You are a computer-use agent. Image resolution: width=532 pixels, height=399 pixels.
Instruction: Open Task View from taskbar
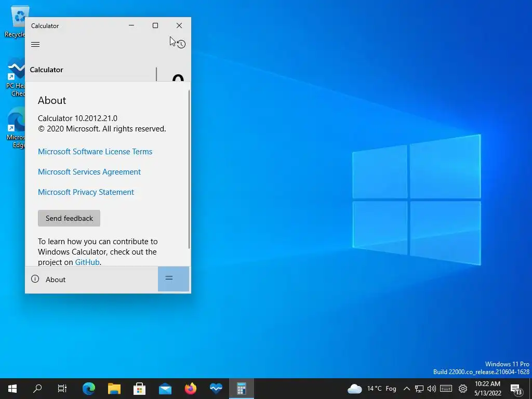62,389
